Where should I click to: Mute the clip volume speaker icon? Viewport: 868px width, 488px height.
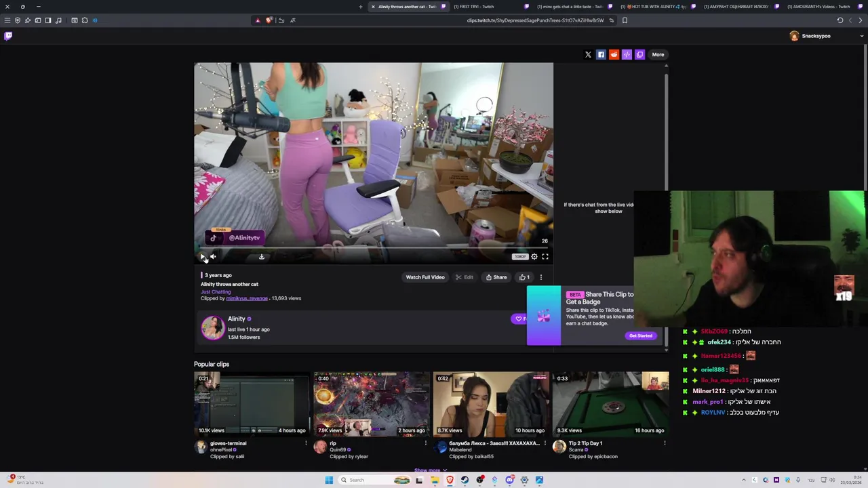[213, 256]
